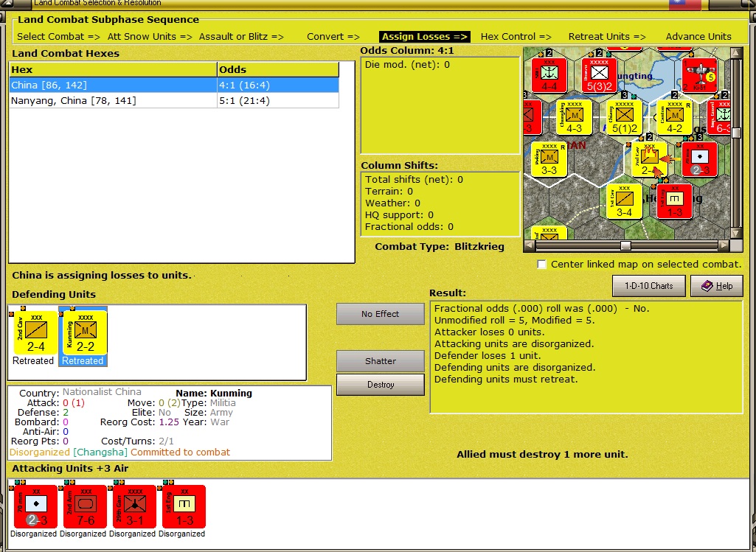The height and width of the screenshot is (552, 756).
Task: Click the red 4-4 naval unit on map
Action: point(549,74)
